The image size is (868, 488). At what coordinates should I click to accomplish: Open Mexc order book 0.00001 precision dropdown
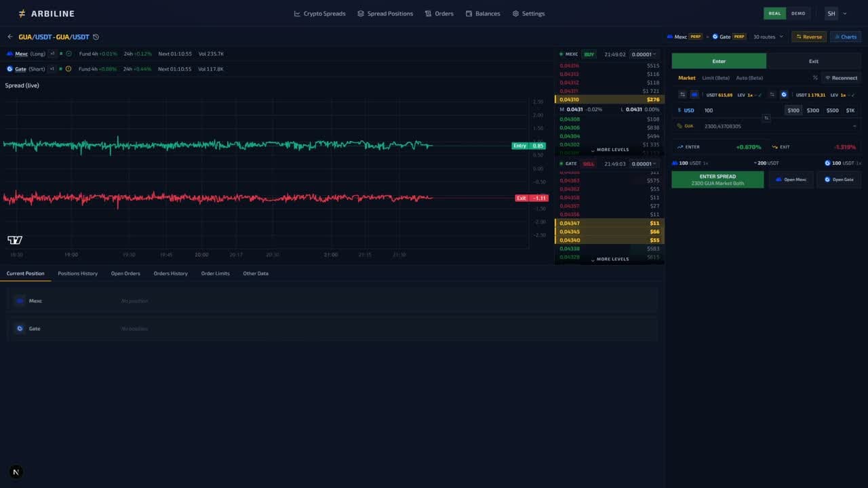coord(644,54)
